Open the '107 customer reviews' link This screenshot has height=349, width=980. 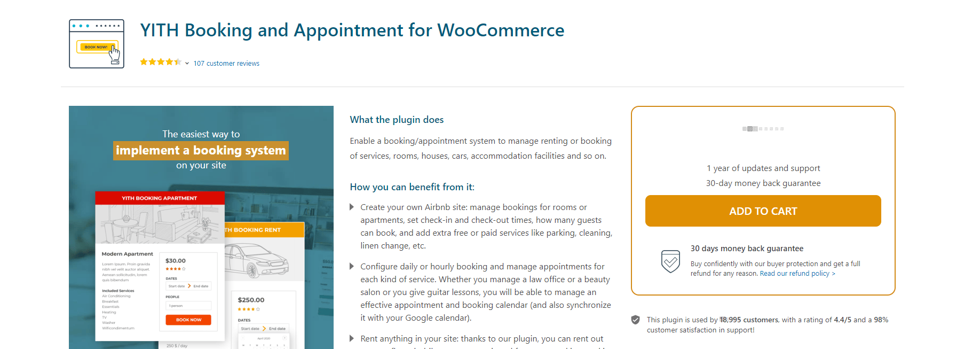[226, 63]
